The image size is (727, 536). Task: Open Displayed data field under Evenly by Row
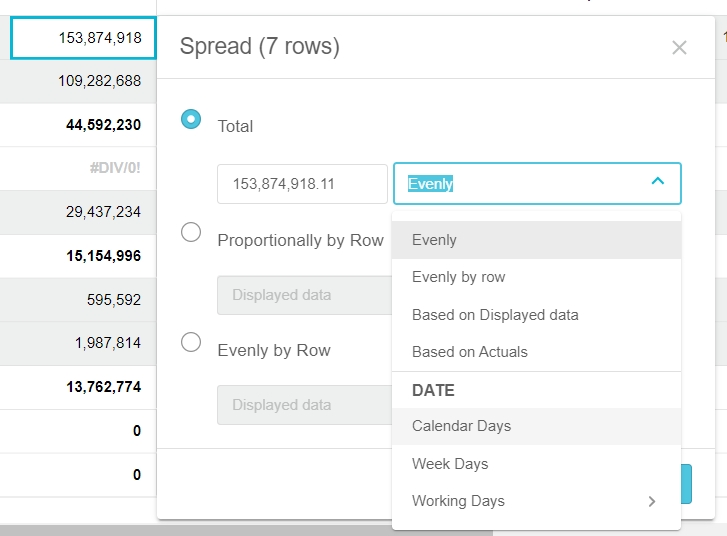point(302,405)
